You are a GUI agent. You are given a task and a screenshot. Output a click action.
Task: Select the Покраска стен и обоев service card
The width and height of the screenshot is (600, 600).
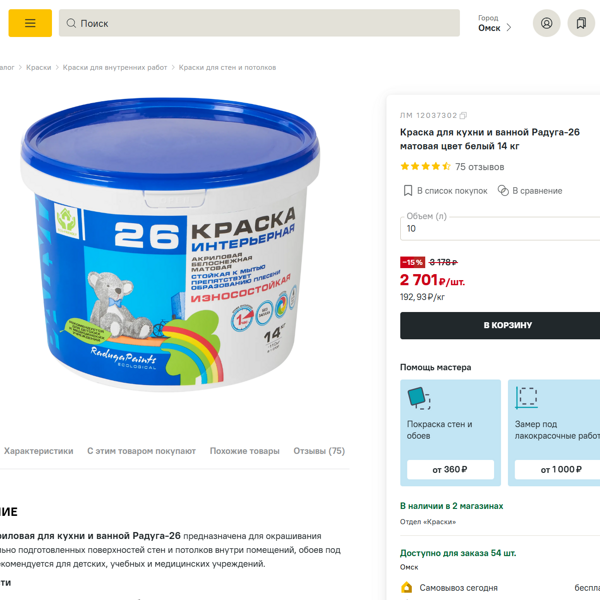[450, 432]
